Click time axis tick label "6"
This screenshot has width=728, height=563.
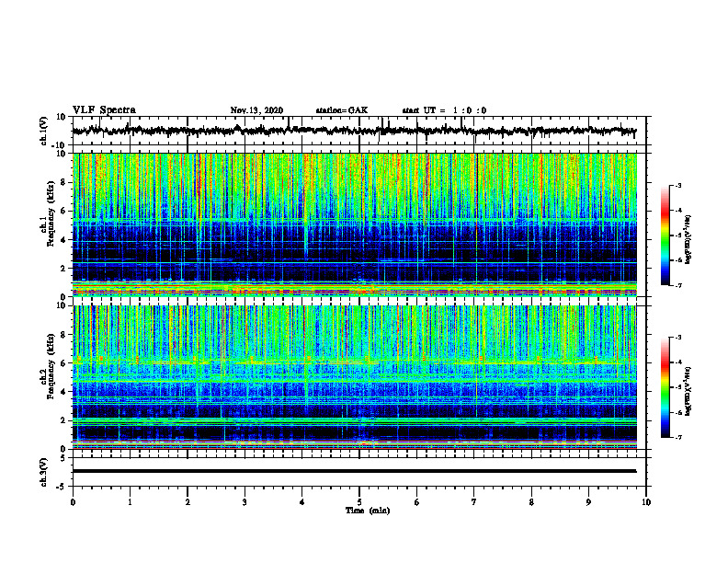click(417, 502)
